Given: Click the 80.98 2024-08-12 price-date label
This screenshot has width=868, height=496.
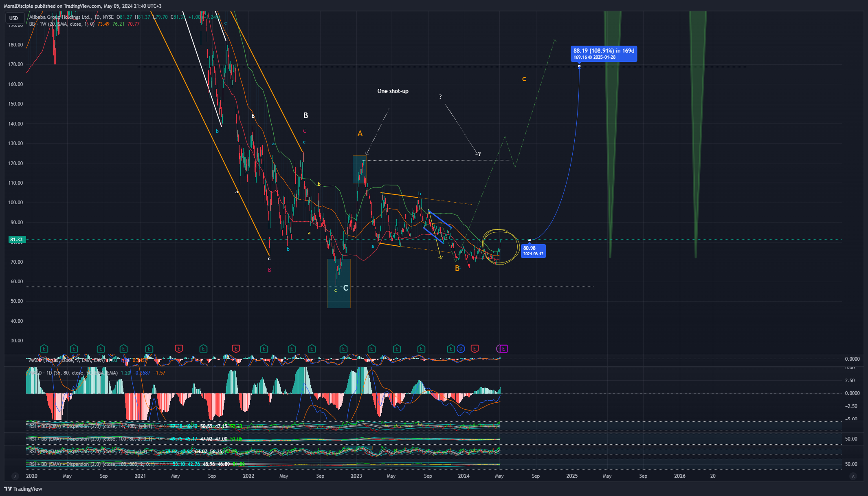Looking at the screenshot, I should point(533,251).
